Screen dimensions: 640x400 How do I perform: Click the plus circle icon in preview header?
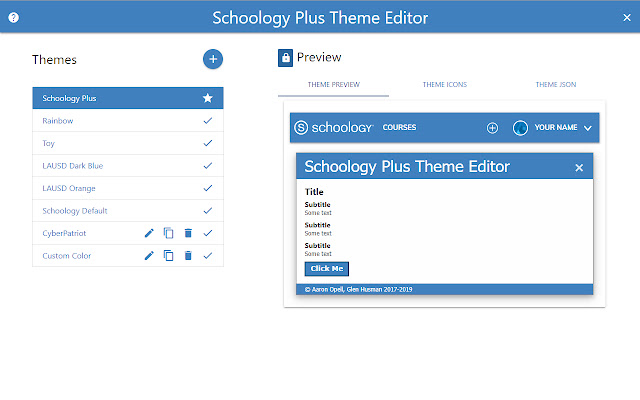[492, 128]
